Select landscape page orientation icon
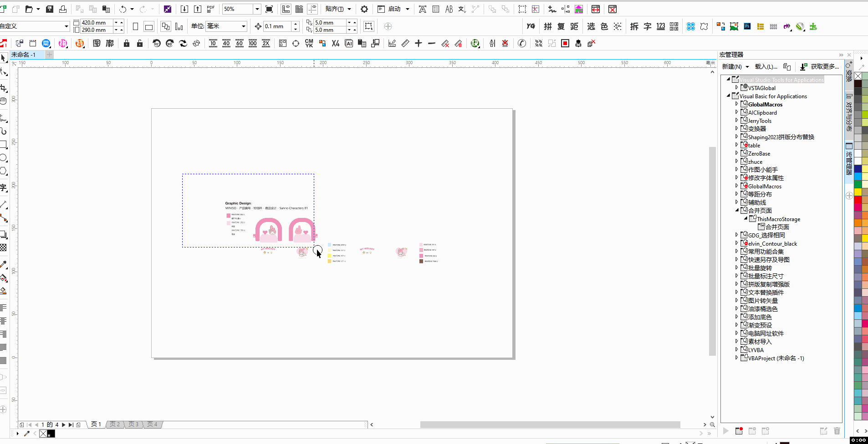 [148, 26]
